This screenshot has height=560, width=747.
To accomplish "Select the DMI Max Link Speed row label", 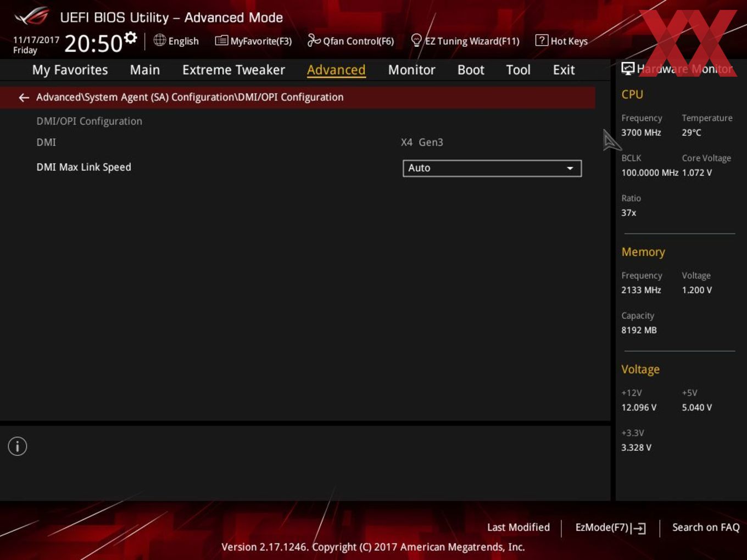I will 83,167.
